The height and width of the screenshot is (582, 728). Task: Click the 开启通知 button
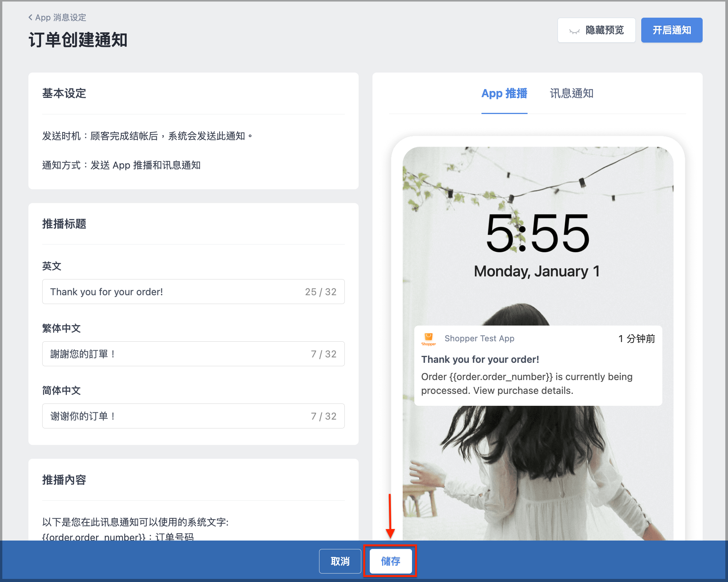672,30
